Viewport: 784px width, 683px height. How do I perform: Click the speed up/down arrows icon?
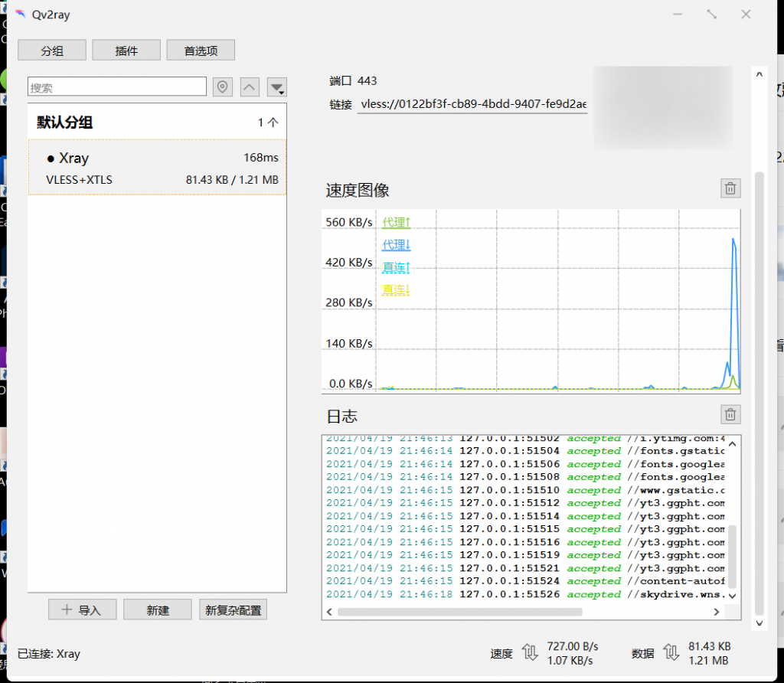tap(530, 652)
